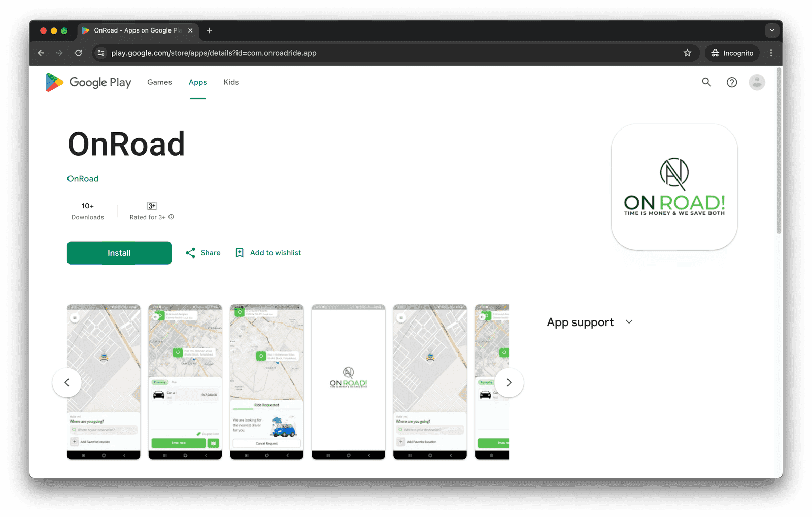
Task: Expand the App support section
Action: pos(629,321)
